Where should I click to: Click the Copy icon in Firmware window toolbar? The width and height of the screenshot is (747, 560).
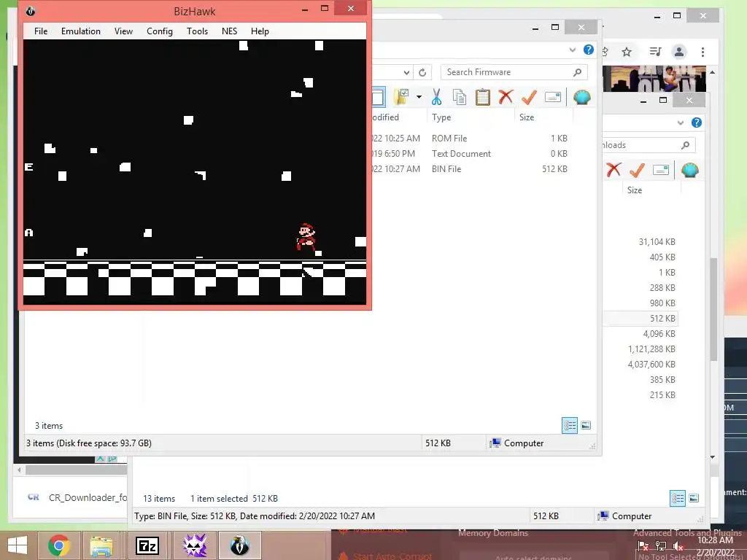point(460,97)
